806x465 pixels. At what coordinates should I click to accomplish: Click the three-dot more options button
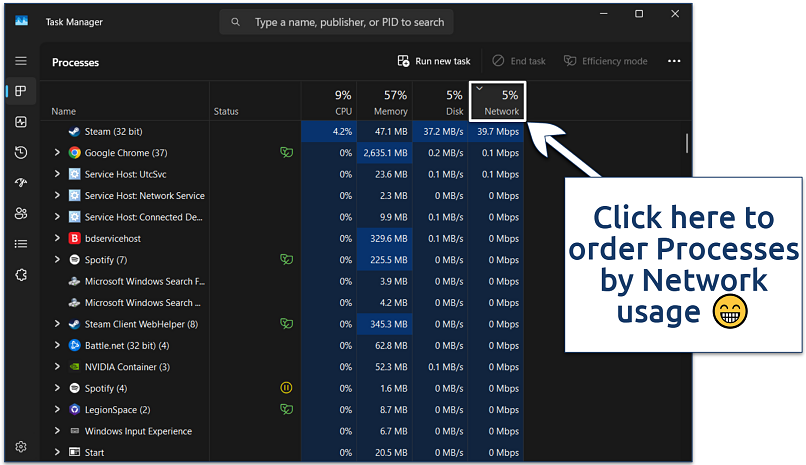pyautogui.click(x=674, y=61)
